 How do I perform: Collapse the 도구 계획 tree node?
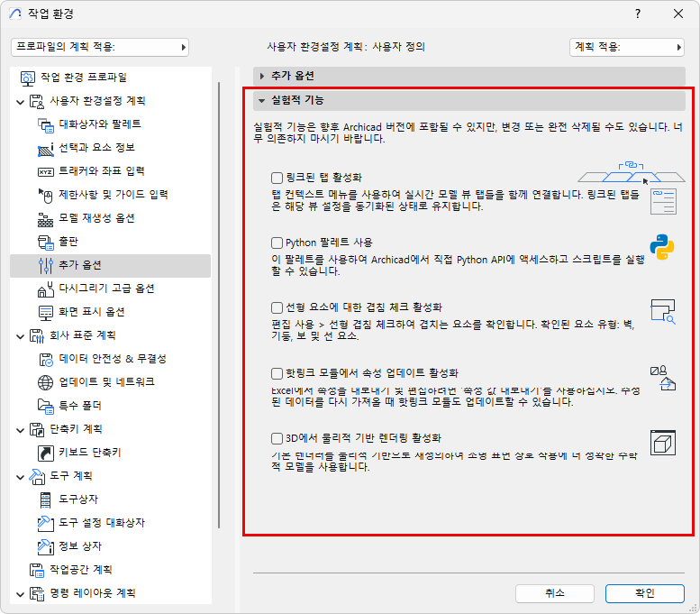[20, 477]
